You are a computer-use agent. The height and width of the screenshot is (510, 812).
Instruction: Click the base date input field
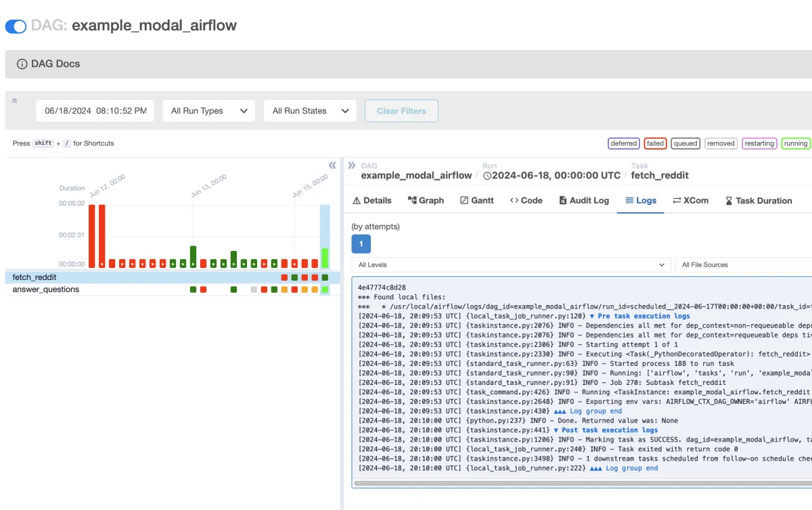coord(95,111)
